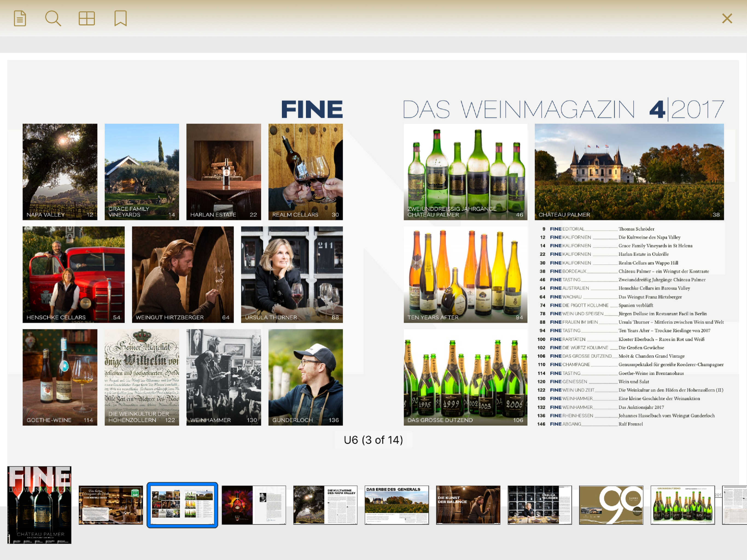Tap the Château Palmer castle photo

(x=629, y=172)
